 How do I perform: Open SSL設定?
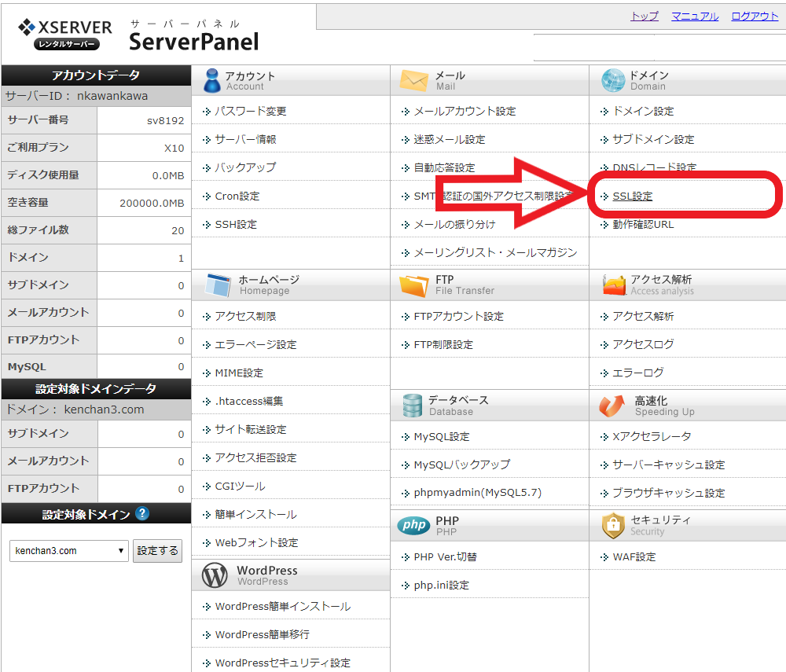coord(633,196)
